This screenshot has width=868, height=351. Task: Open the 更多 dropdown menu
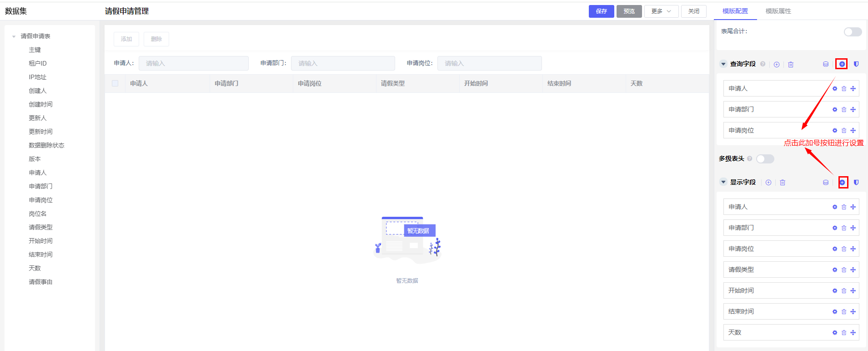[661, 11]
